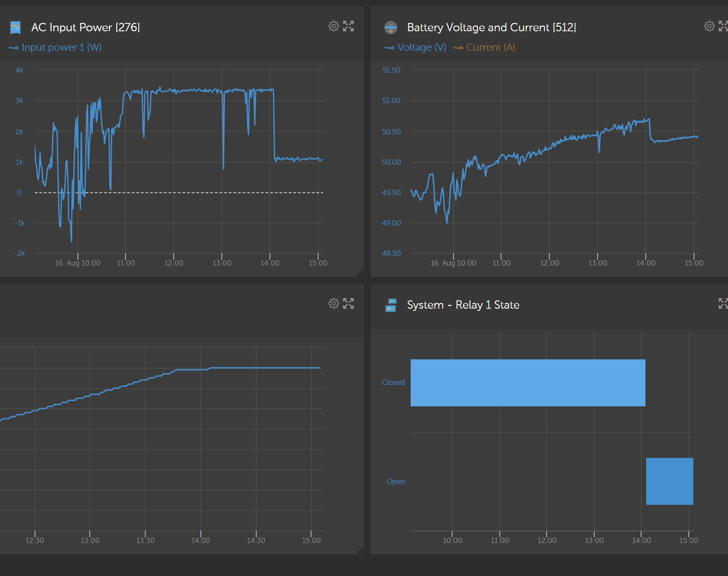Expand the untitled bottom-left widget to fullscreen
The height and width of the screenshot is (576, 728).
point(348,303)
